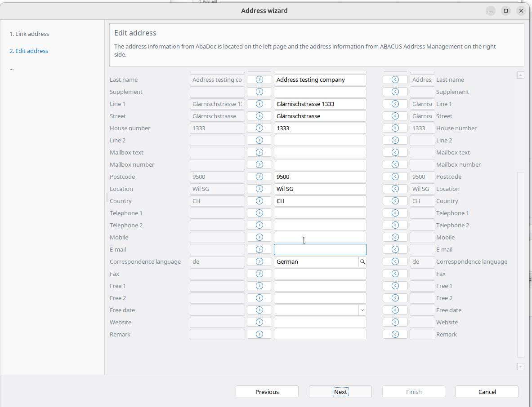532x407 pixels.
Task: Cancel the Address wizard
Action: 487,392
